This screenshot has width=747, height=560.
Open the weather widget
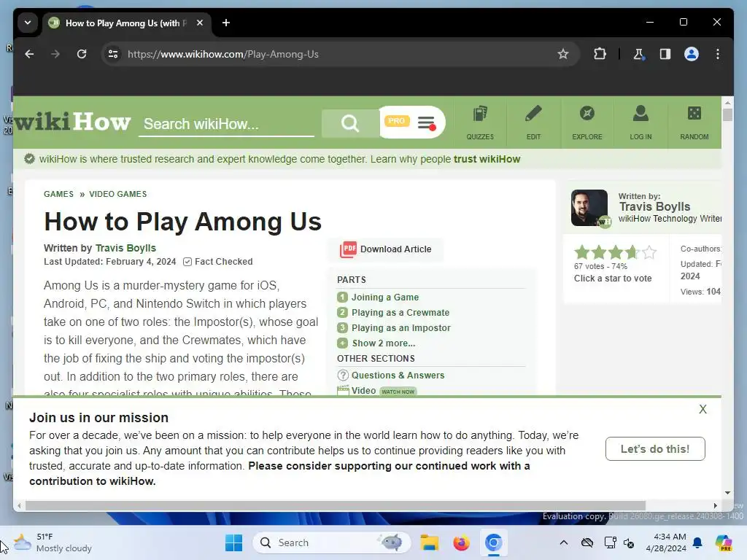[x=53, y=542]
